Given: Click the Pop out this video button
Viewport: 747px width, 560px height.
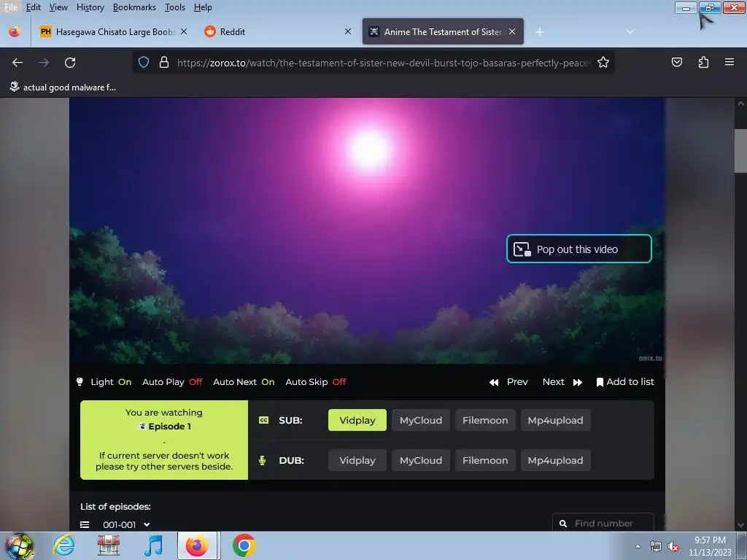Looking at the screenshot, I should 578,249.
